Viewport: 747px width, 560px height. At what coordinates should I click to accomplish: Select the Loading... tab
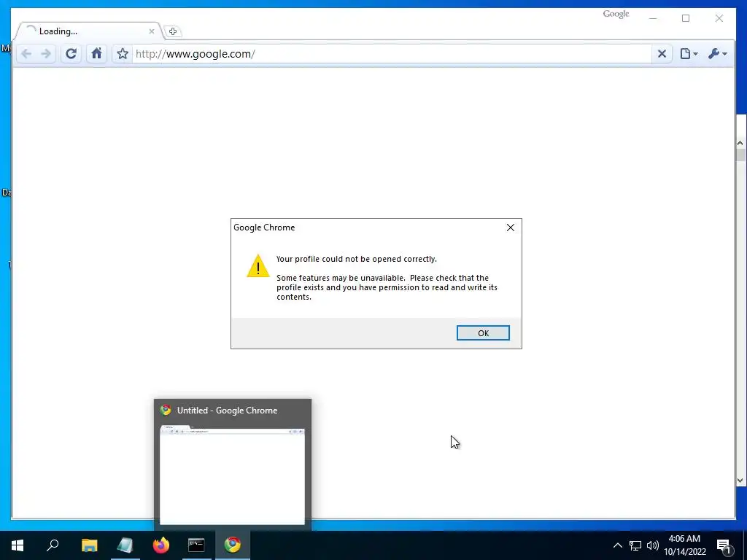(x=88, y=31)
